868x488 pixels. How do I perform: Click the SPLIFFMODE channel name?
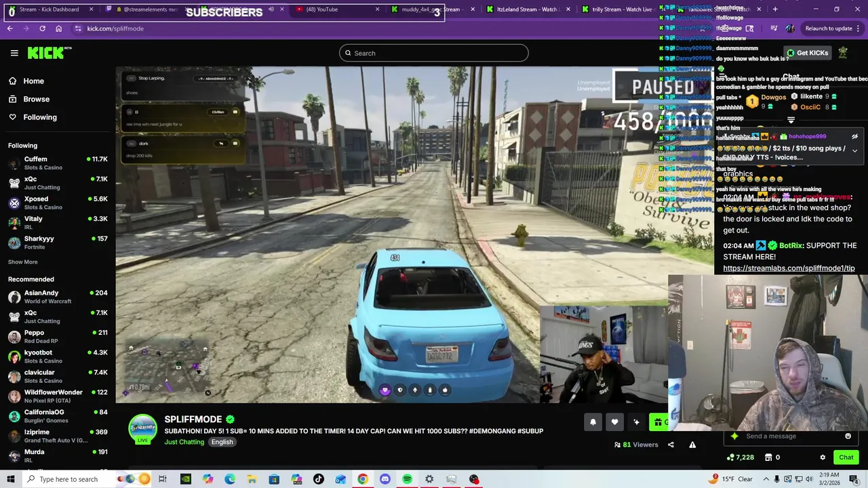(x=193, y=420)
